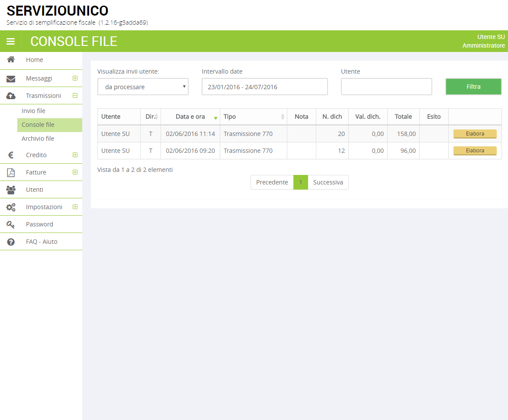Sort by Data e ora arrow
Viewport: 508px width, 420px height.
(215, 118)
